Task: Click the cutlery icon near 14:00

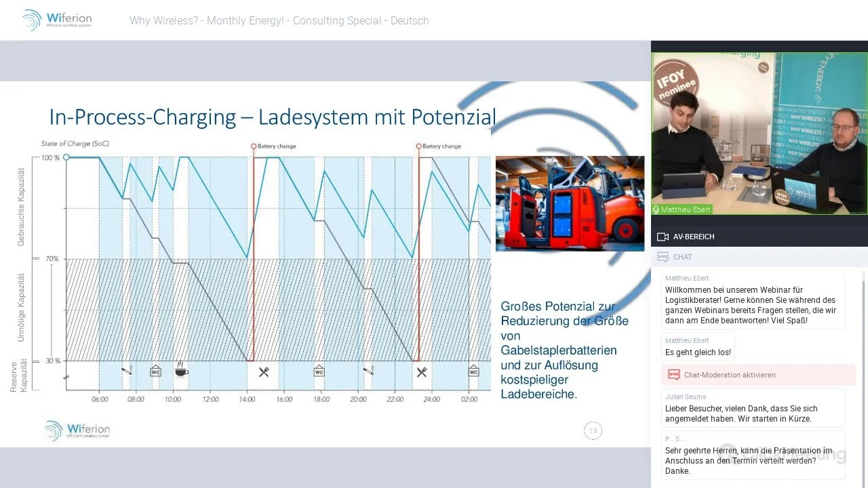Action: 264,371
